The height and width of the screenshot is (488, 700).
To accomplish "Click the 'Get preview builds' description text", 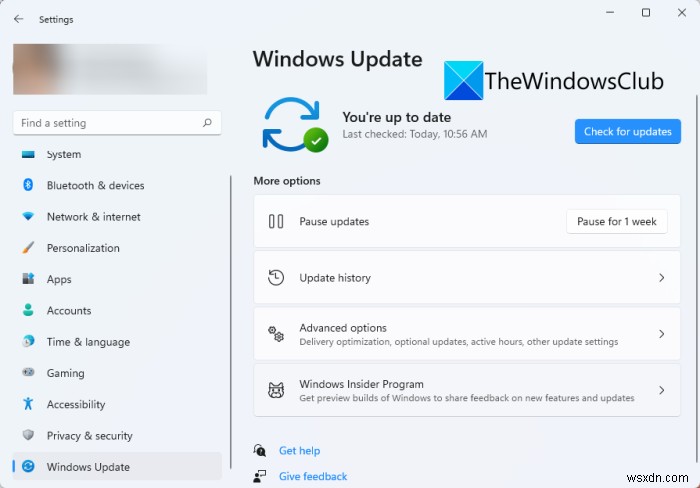I will coord(467,398).
